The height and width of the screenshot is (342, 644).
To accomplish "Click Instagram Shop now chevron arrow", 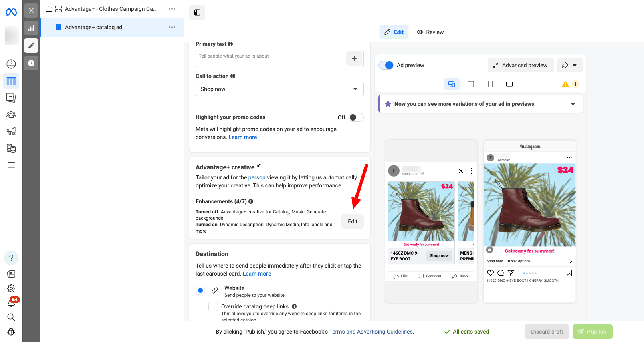I will tap(571, 261).
